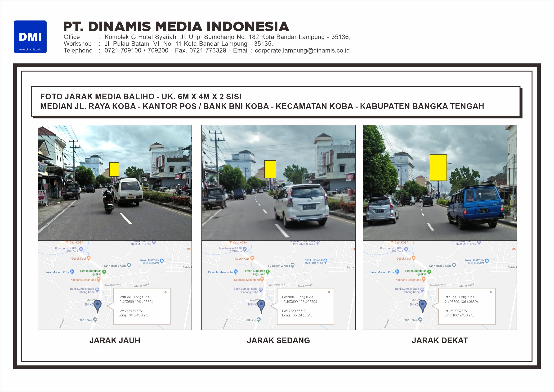Click the SD Negeri 2 Koba pin in Jarak Jauh map
This screenshot has width=554, height=392.
pyautogui.click(x=129, y=265)
